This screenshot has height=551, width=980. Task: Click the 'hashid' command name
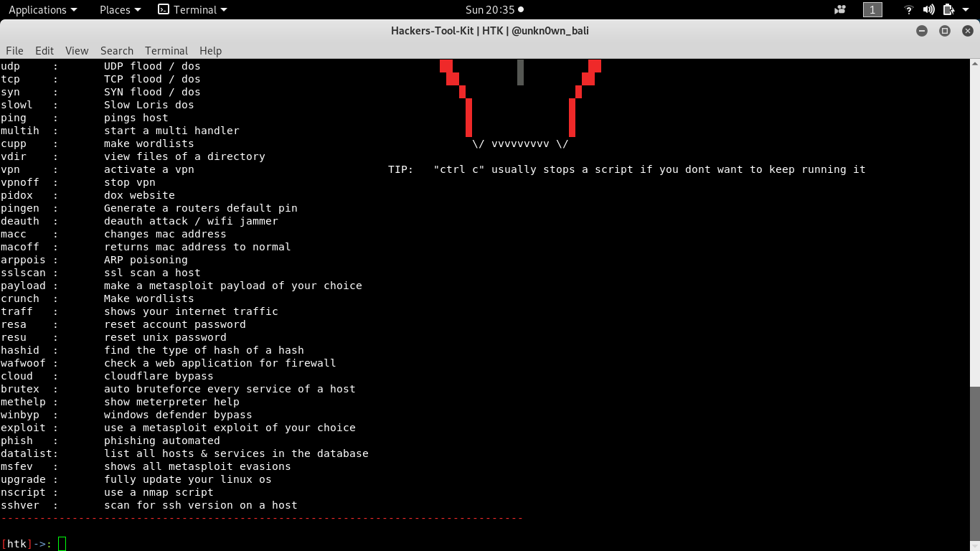pos(20,350)
